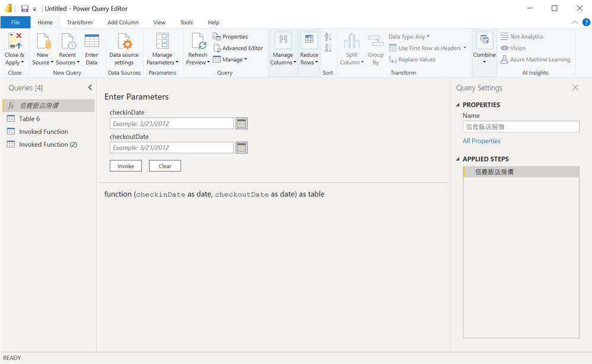
Task: Expand the Recent Sources dropdown arrow
Action: [78, 62]
